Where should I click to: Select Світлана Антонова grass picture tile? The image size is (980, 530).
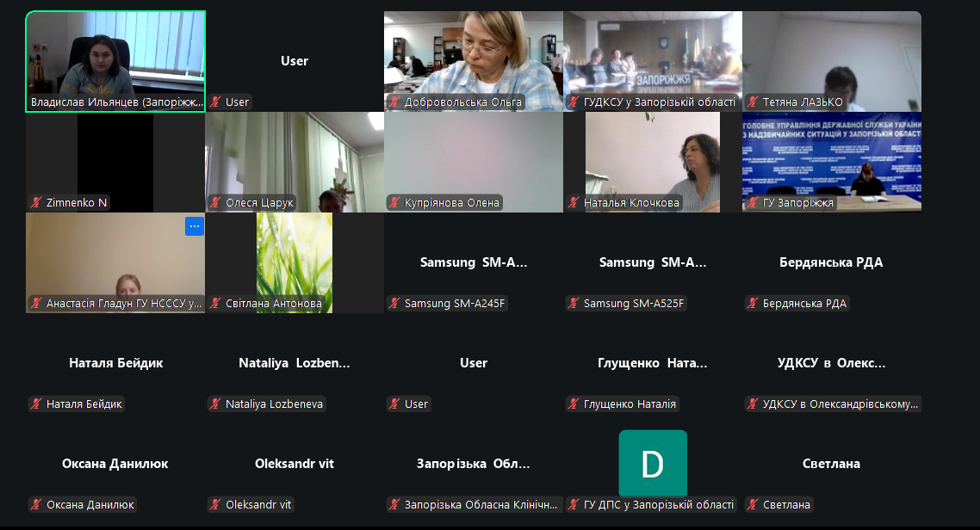pos(295,262)
